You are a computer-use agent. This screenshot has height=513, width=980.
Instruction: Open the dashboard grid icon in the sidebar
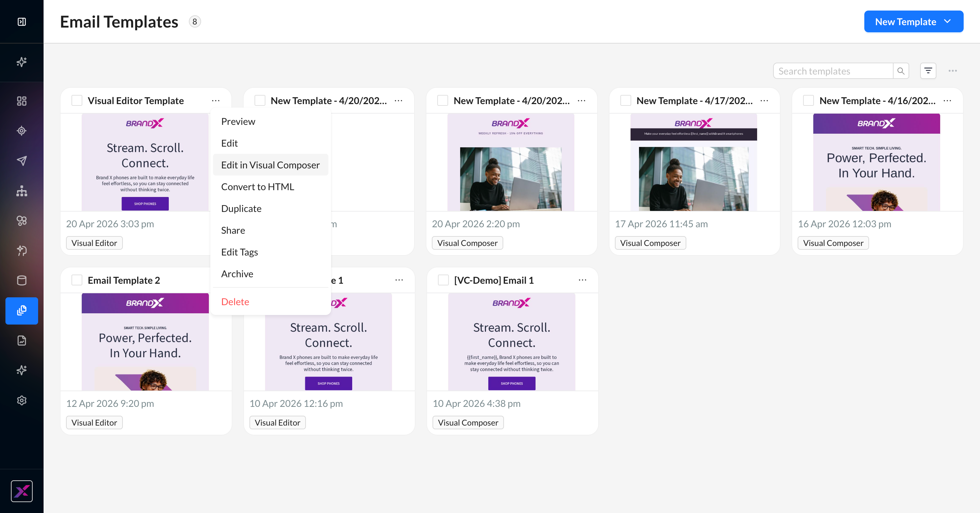22,101
